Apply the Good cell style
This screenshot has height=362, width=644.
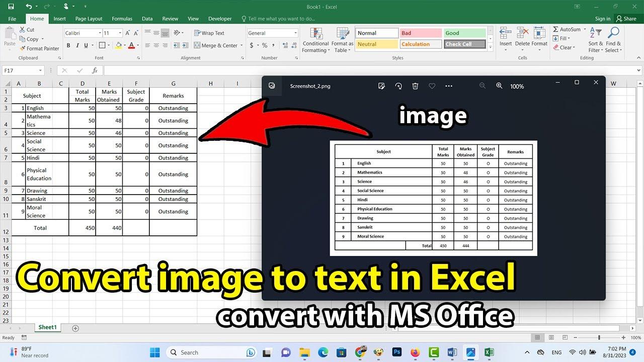pos(464,33)
